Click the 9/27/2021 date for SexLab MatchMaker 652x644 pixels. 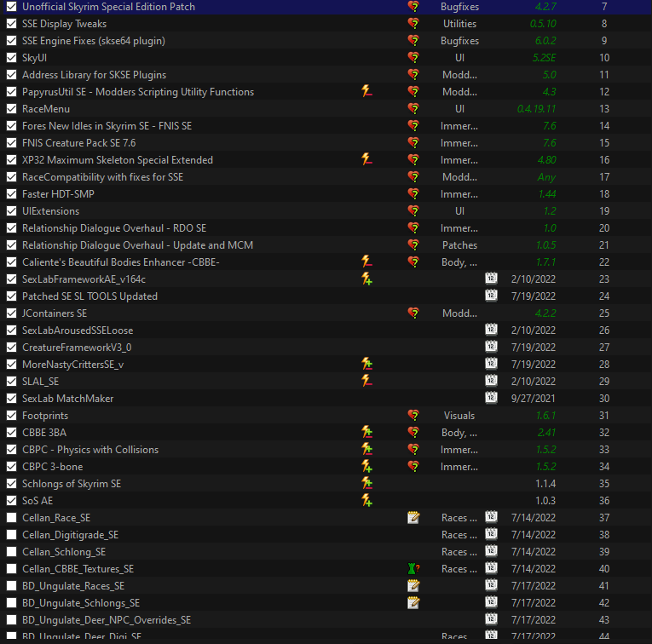pos(533,399)
